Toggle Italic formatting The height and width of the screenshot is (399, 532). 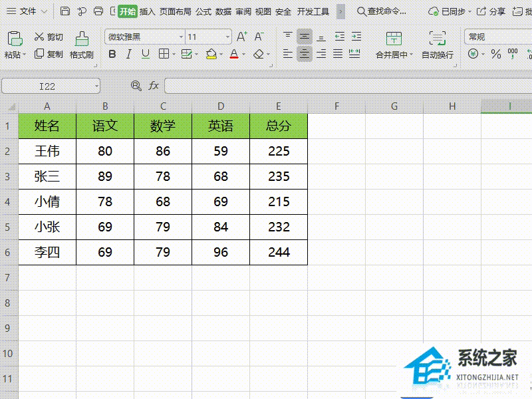tap(129, 54)
